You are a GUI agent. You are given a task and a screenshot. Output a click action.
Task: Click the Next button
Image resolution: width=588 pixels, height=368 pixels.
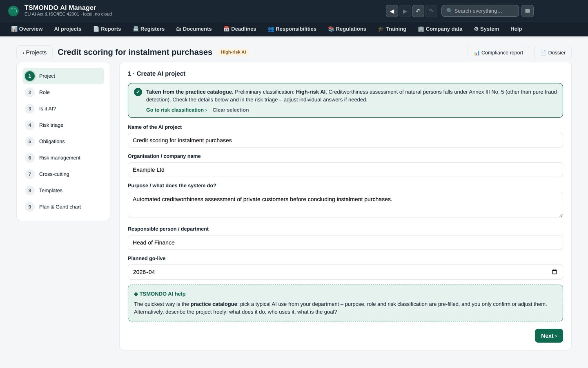tap(549, 336)
